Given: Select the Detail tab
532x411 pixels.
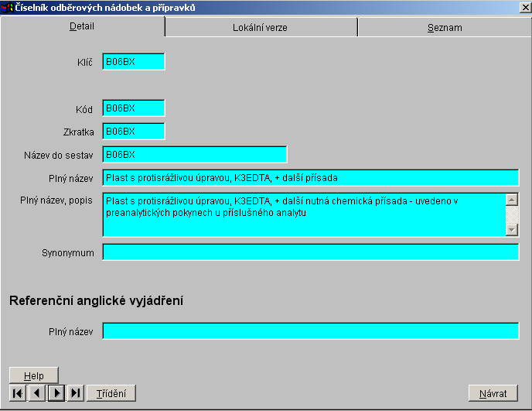Looking at the screenshot, I should coord(82,26).
